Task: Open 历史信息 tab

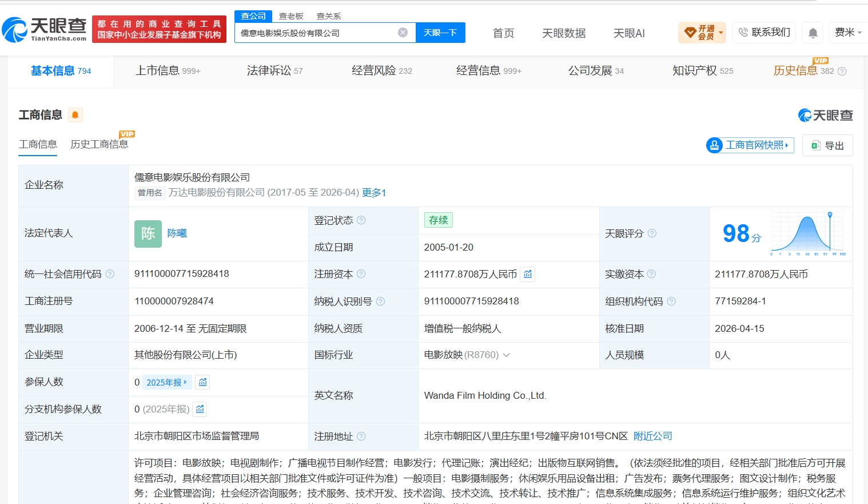Action: [x=803, y=71]
